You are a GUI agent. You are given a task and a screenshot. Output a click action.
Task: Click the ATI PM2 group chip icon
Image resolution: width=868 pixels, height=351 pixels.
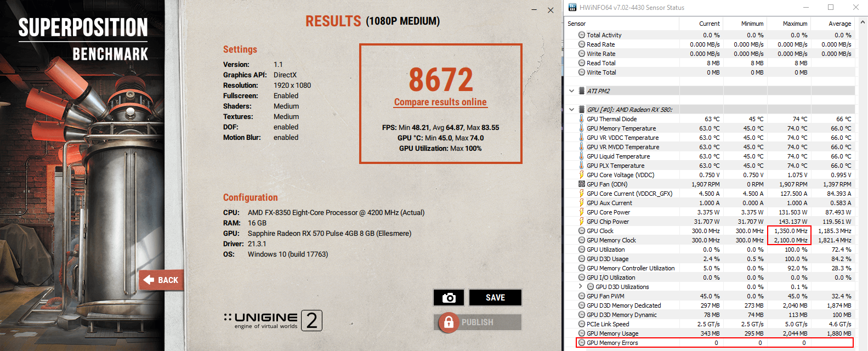coord(582,91)
